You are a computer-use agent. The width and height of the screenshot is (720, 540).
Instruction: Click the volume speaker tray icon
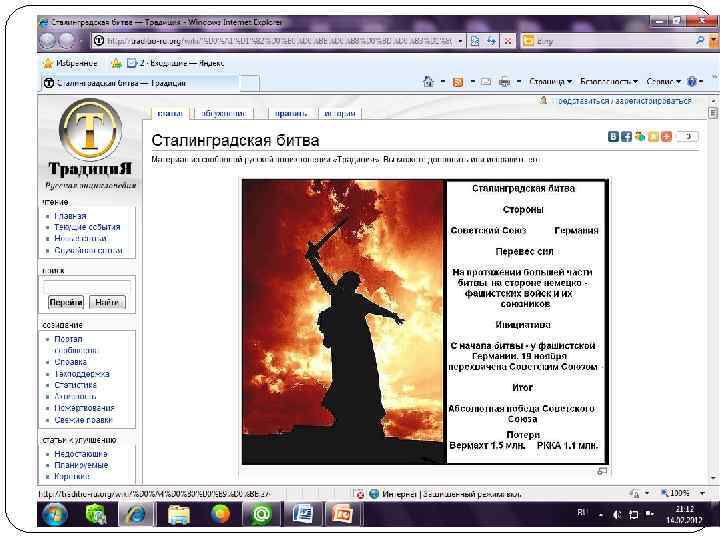click(x=618, y=515)
